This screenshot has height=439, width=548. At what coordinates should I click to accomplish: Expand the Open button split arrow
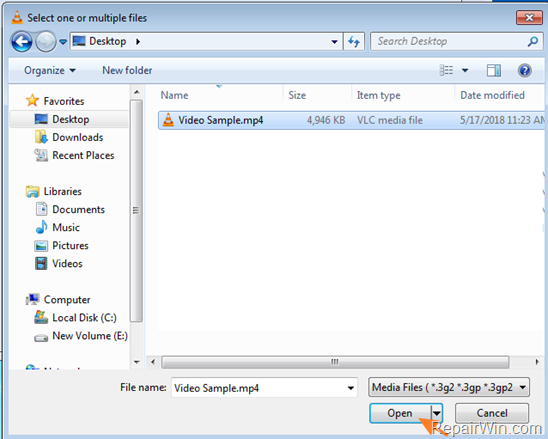click(437, 413)
